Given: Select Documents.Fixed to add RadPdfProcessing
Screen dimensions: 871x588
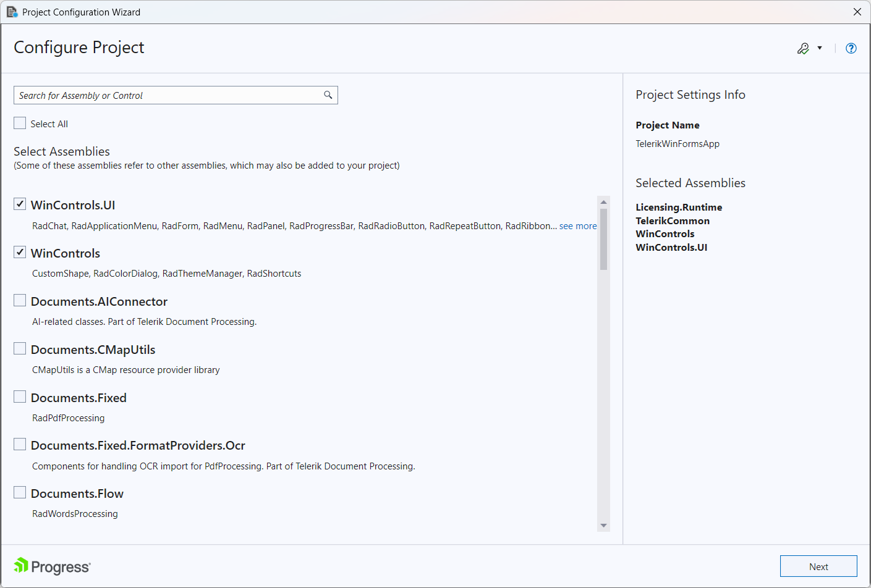Looking at the screenshot, I should coord(19,396).
